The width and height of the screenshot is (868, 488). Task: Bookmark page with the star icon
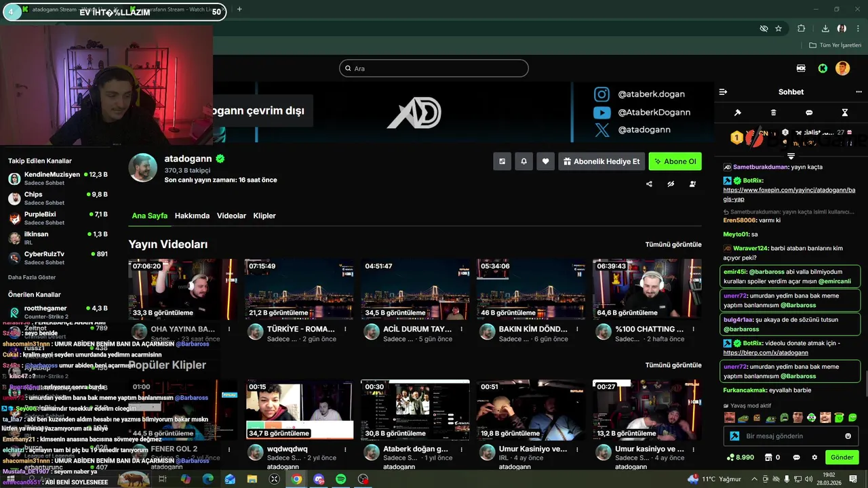pos(778,28)
